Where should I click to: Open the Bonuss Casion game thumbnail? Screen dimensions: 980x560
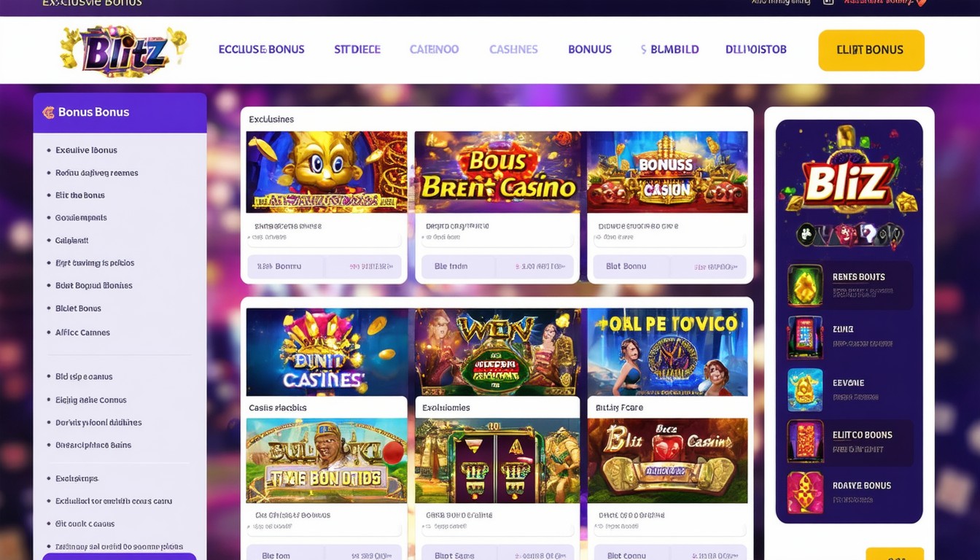coord(667,172)
